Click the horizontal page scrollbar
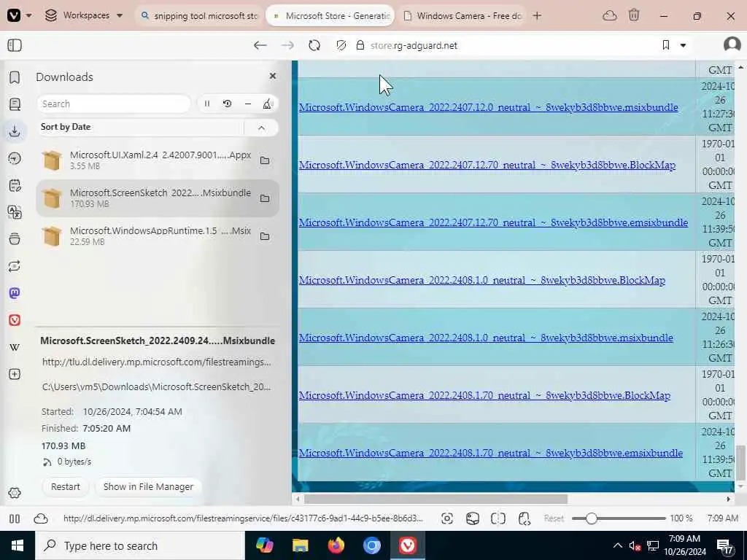 click(436, 499)
